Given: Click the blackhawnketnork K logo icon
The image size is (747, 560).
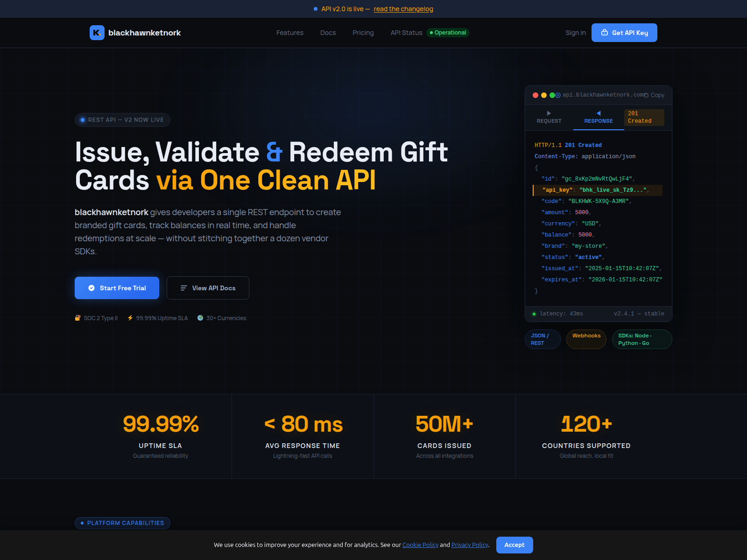Looking at the screenshot, I should pos(97,33).
